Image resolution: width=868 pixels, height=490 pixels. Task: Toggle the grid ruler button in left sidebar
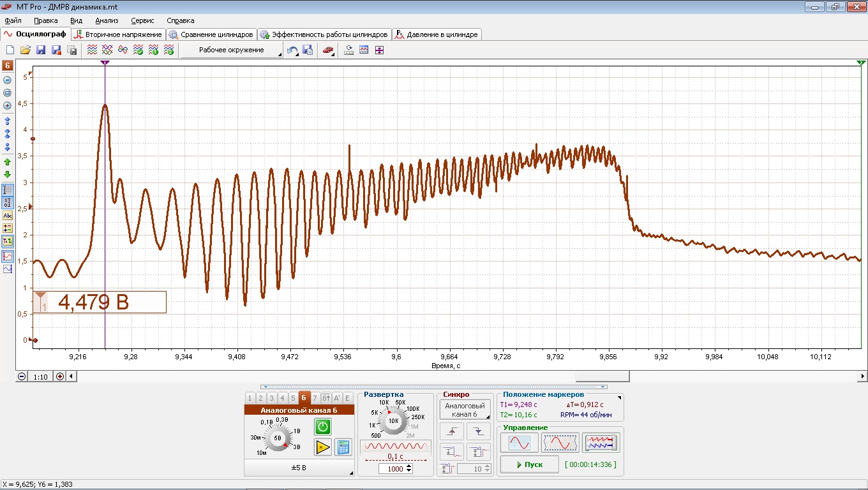click(8, 190)
